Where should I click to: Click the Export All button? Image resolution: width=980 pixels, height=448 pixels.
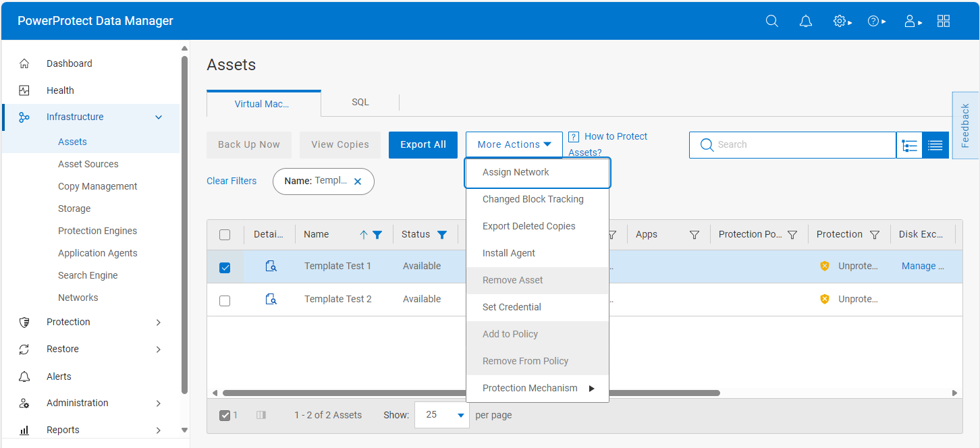[x=423, y=144]
